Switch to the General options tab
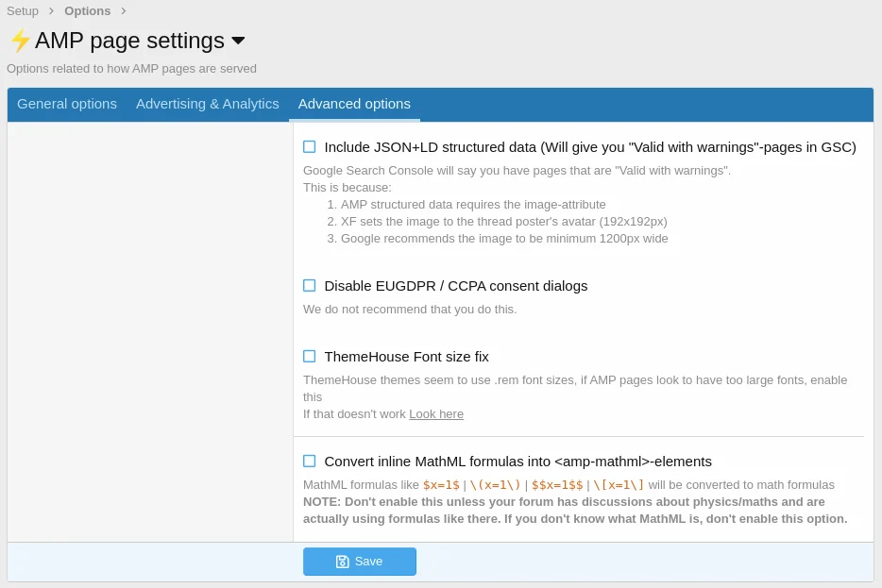 [67, 104]
